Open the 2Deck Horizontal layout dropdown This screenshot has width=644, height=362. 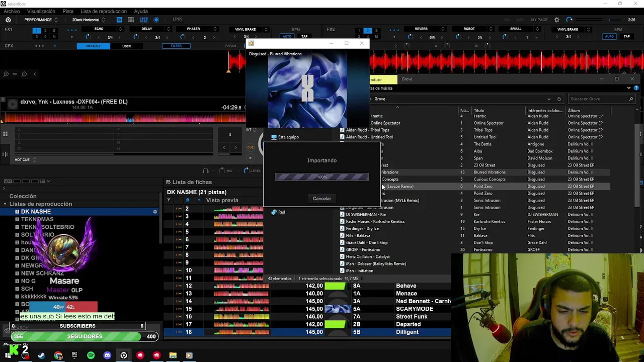(x=89, y=20)
